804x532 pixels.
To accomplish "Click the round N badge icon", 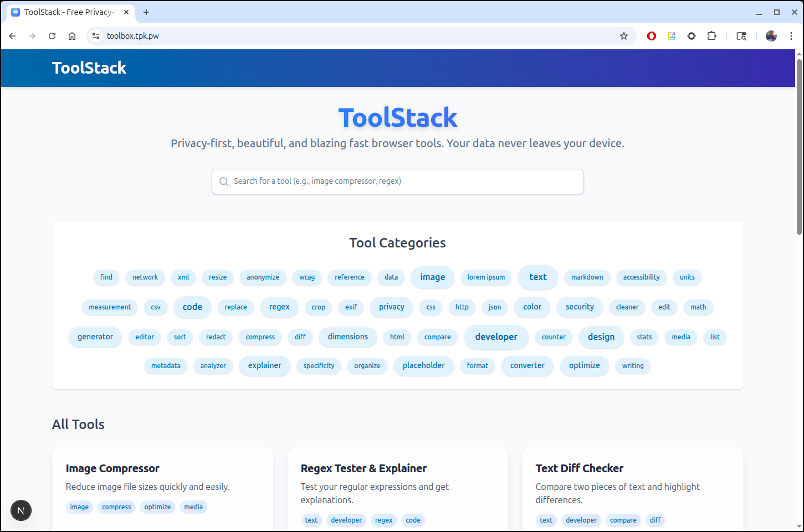I will pos(21,510).
